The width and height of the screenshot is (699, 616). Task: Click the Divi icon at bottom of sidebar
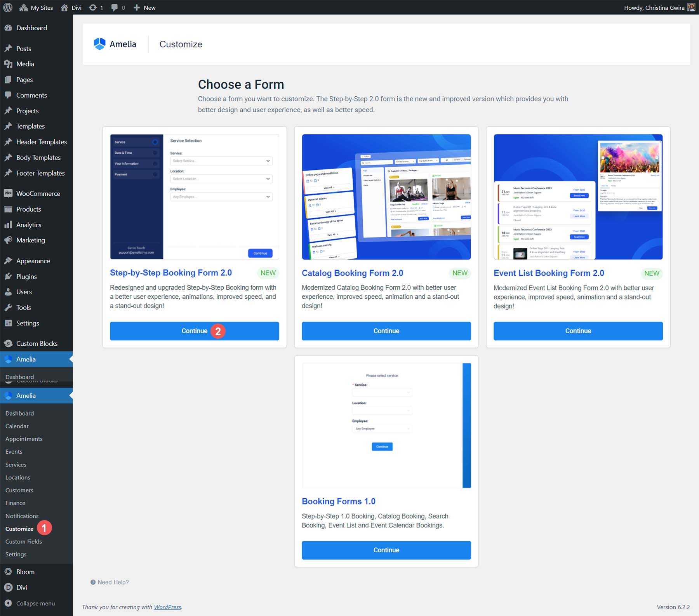click(9, 587)
